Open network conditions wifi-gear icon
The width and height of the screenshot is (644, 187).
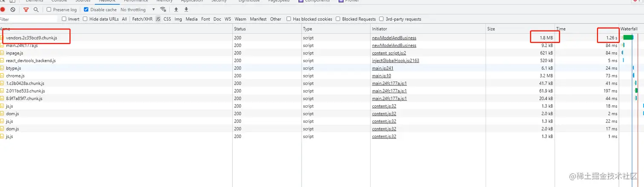click(163, 9)
